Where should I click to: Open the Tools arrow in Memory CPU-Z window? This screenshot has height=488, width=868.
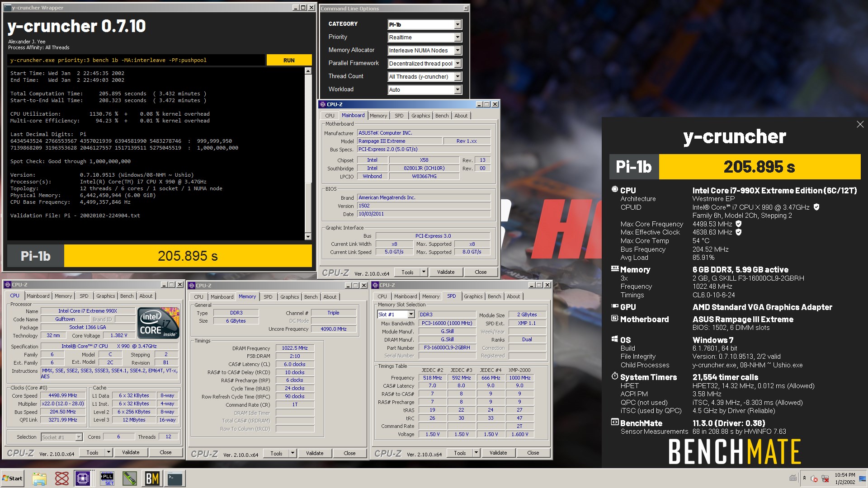(292, 453)
